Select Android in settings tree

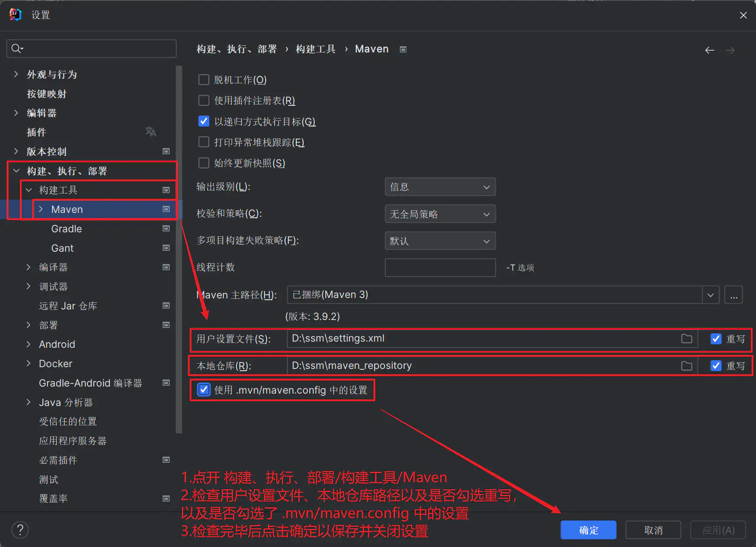pos(57,344)
